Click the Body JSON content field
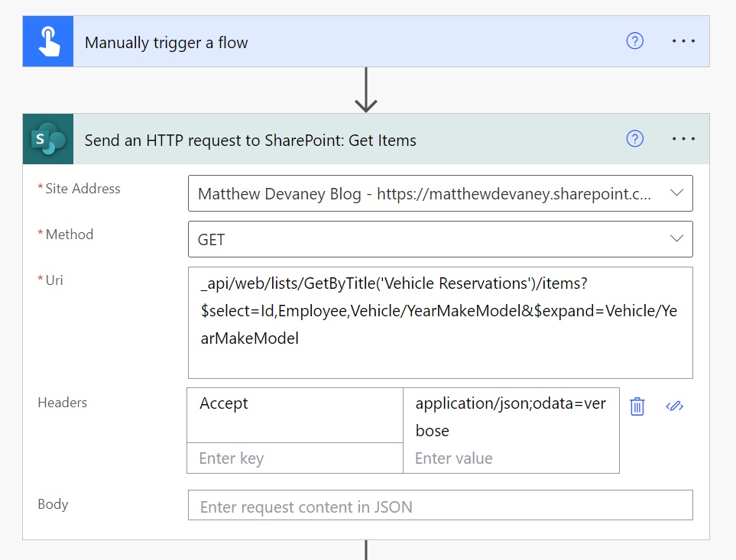 tap(440, 506)
